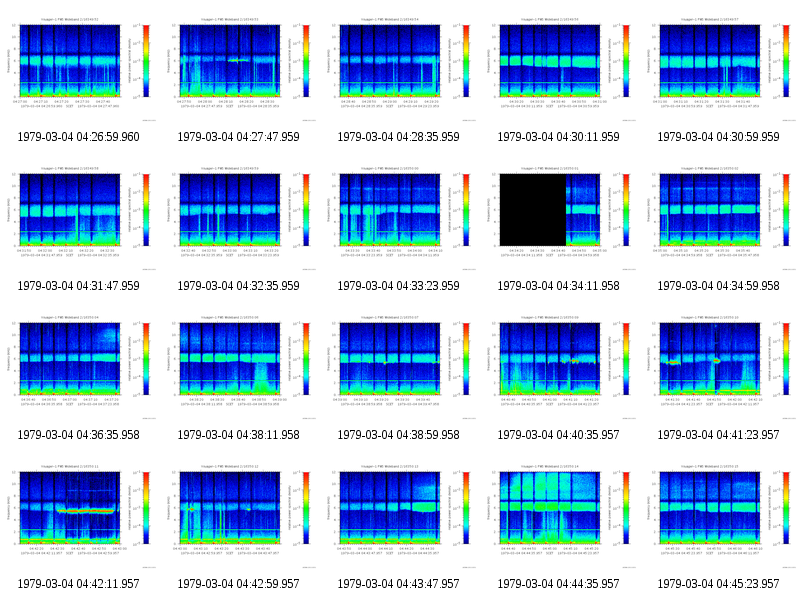Click caption 1979-03-04 04:33:23.959
This screenshot has height=596, width=800.
(398, 286)
